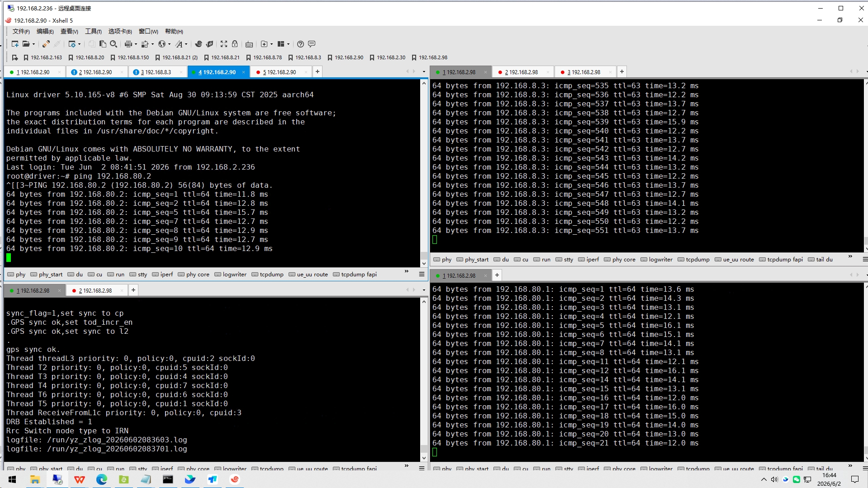Click 'logwriter' quick command in top-right pane
The image size is (868, 488).
pyautogui.click(x=656, y=259)
